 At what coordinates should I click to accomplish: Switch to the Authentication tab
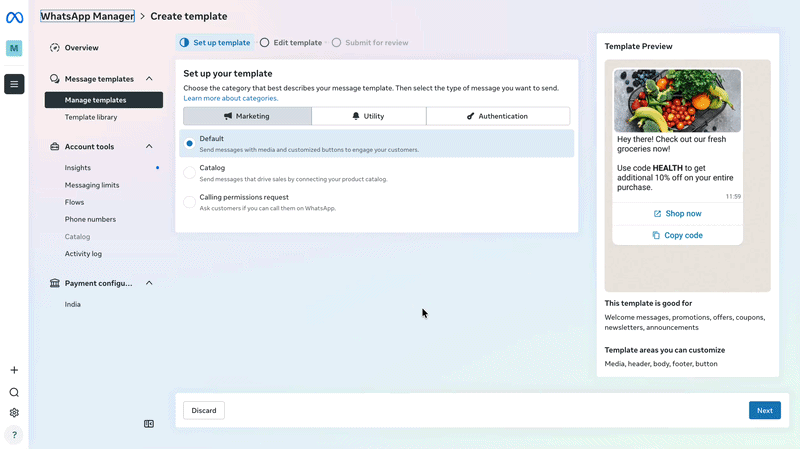click(498, 116)
